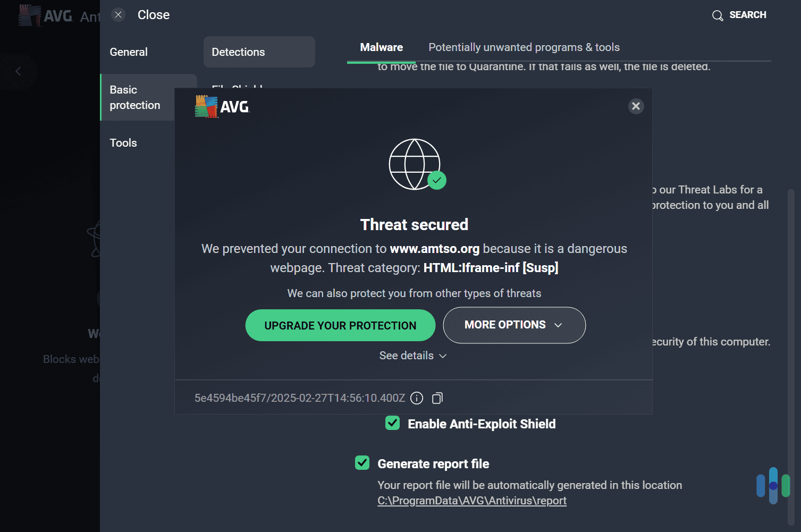The height and width of the screenshot is (532, 801).
Task: Click the globe checkmark threat graphic
Action: [415, 164]
